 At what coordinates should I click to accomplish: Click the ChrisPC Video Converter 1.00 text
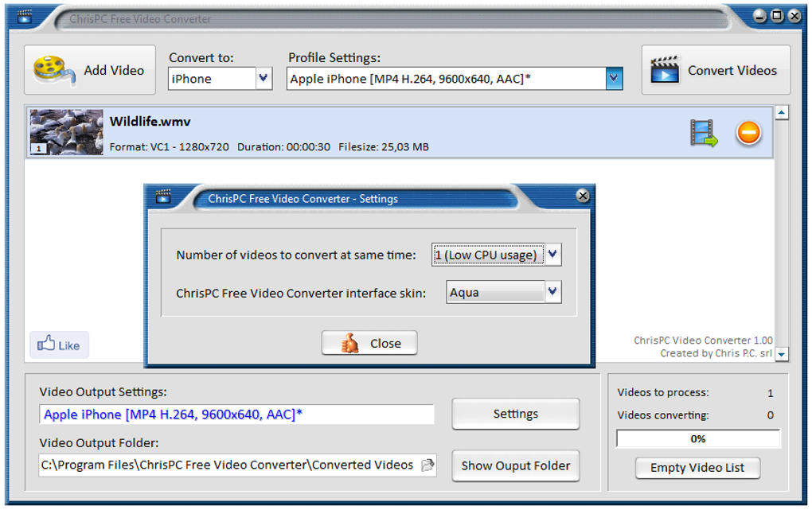703,341
